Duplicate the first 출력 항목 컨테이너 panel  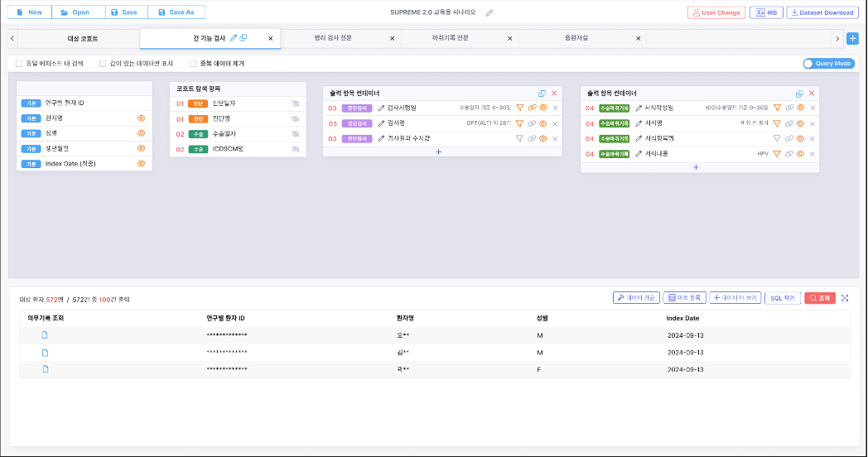(x=542, y=94)
